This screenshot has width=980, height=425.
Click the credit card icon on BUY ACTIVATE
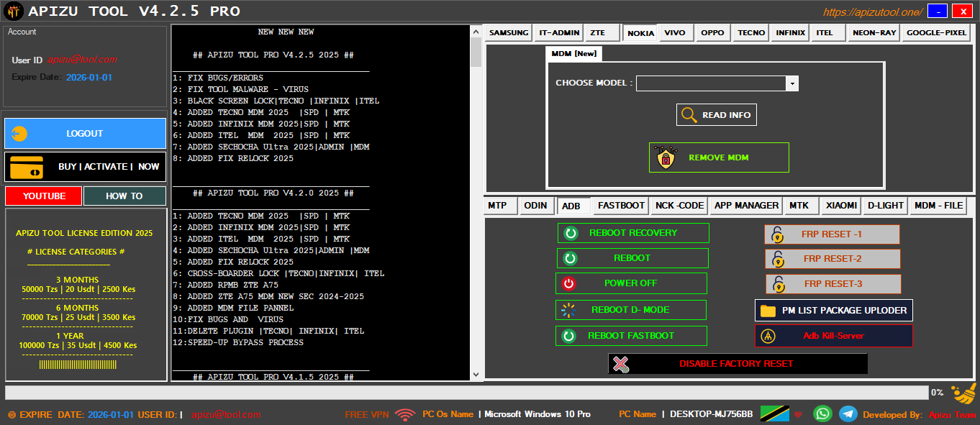point(27,167)
